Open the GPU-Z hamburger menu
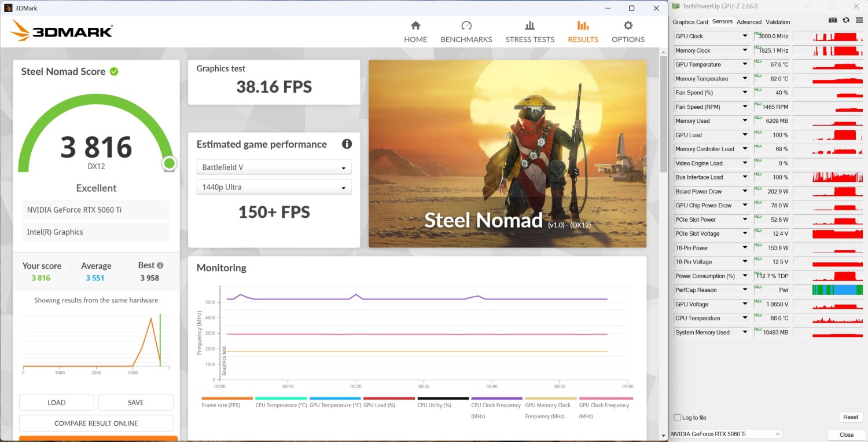 click(x=859, y=20)
